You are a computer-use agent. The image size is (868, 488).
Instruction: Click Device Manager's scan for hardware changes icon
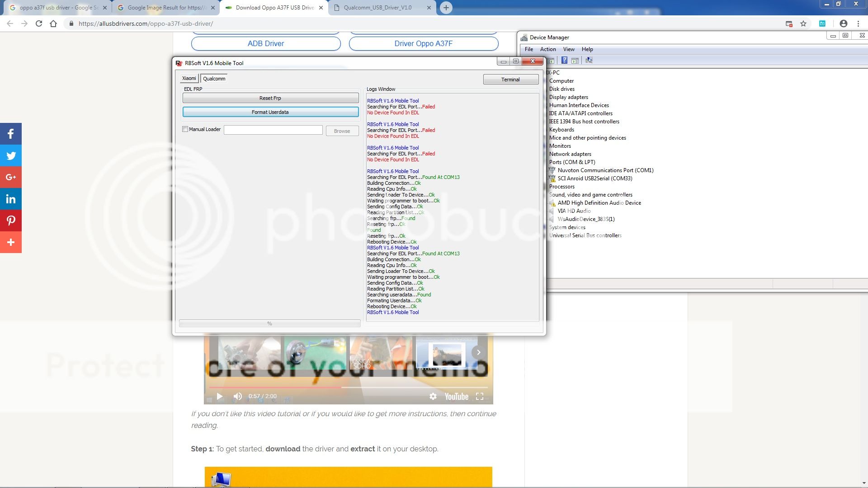pos(589,60)
